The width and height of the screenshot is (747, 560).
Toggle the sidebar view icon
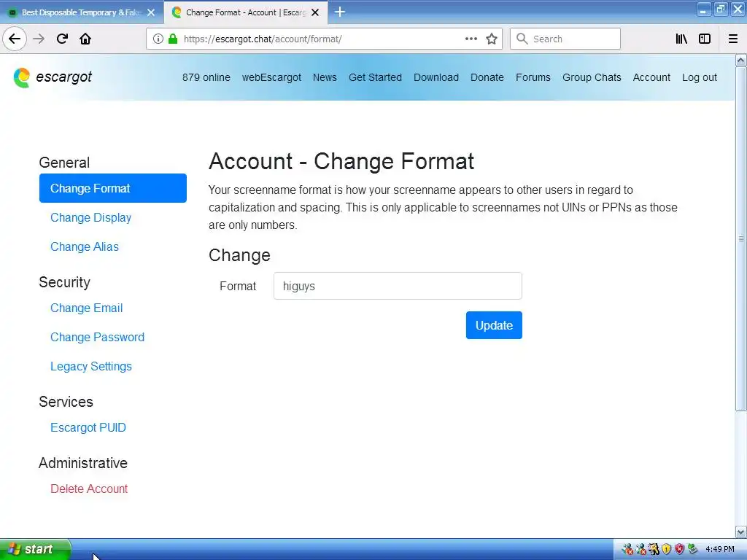click(x=705, y=39)
